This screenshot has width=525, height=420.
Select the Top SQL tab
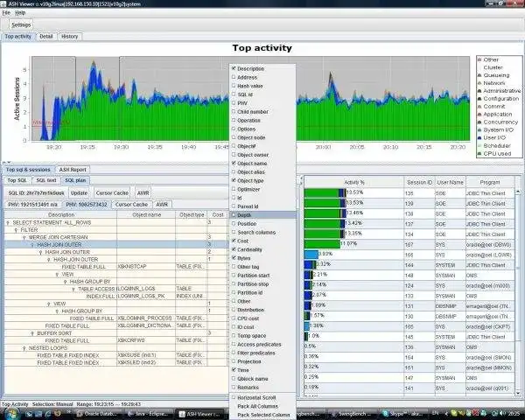click(17, 180)
